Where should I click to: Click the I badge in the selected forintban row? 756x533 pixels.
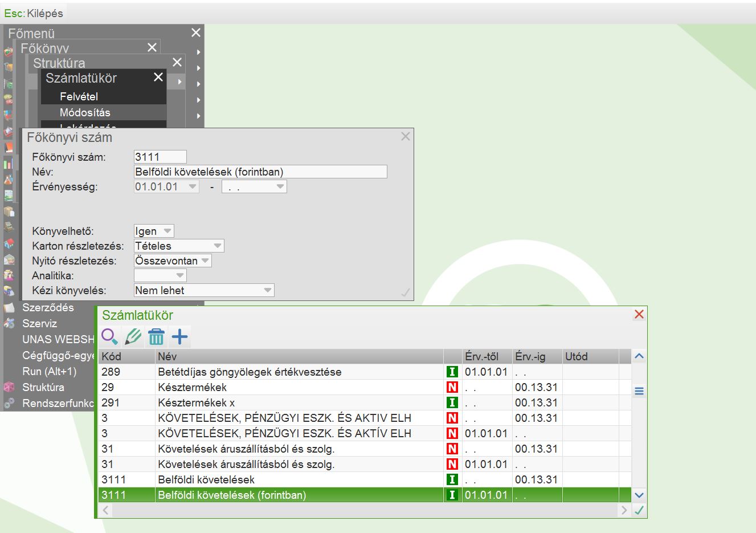tap(452, 495)
